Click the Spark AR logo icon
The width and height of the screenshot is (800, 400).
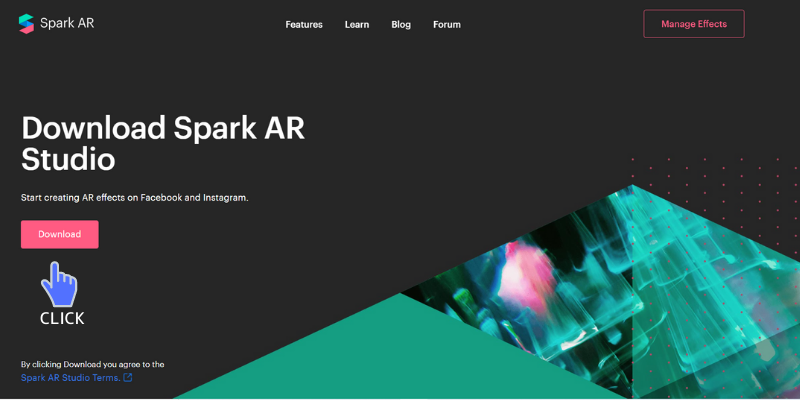click(26, 23)
